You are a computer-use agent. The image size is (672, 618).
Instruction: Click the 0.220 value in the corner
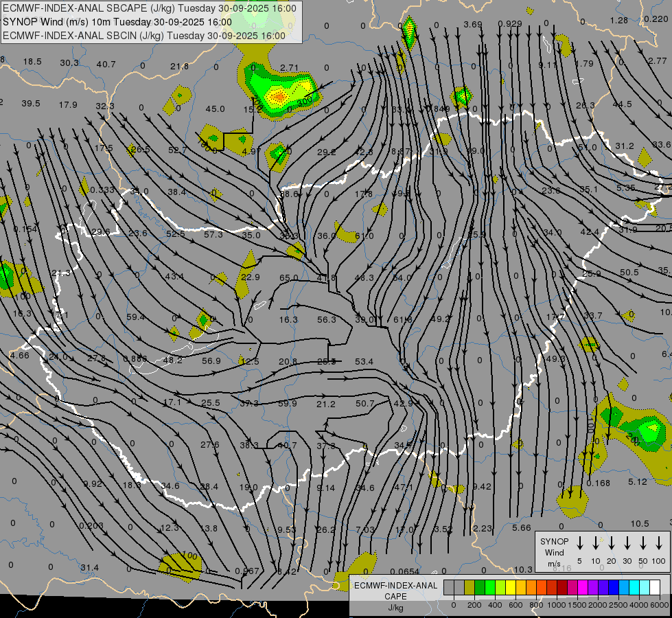(x=656, y=19)
